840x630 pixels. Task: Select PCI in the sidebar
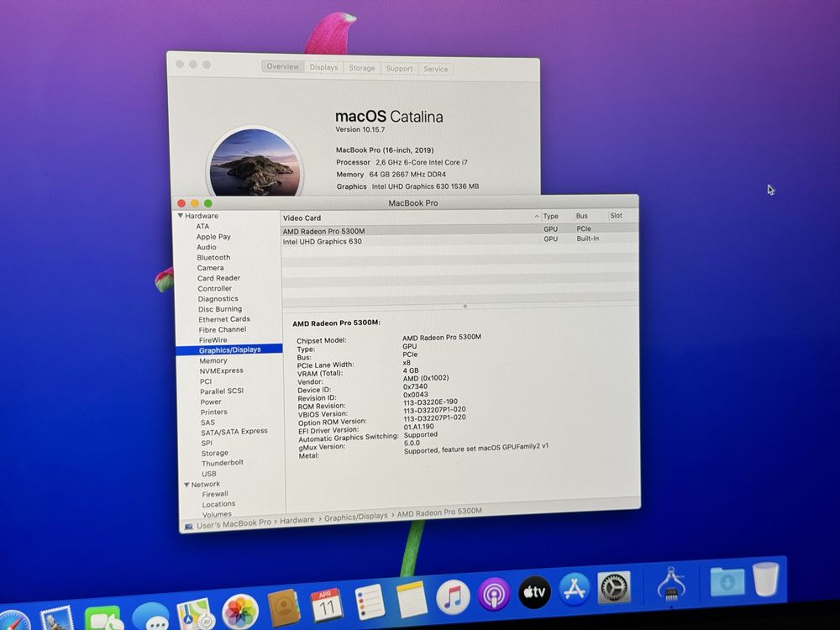pos(206,381)
